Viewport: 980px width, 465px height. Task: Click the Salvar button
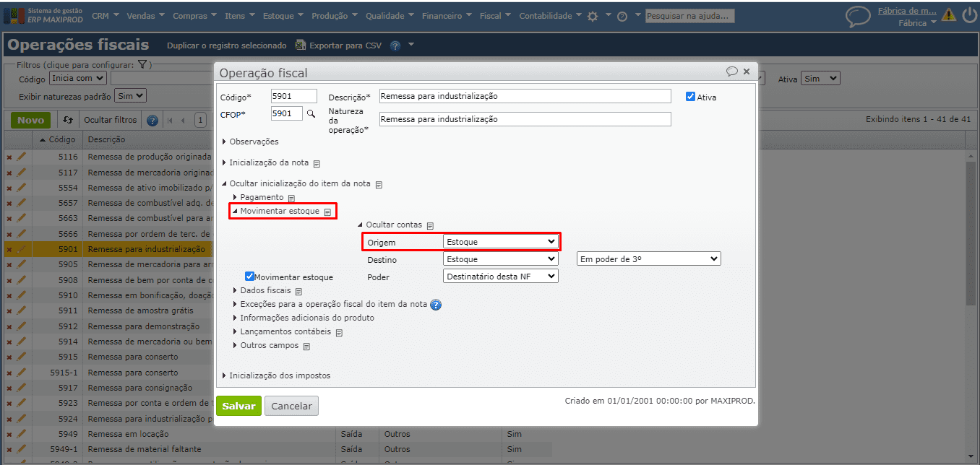click(238, 406)
